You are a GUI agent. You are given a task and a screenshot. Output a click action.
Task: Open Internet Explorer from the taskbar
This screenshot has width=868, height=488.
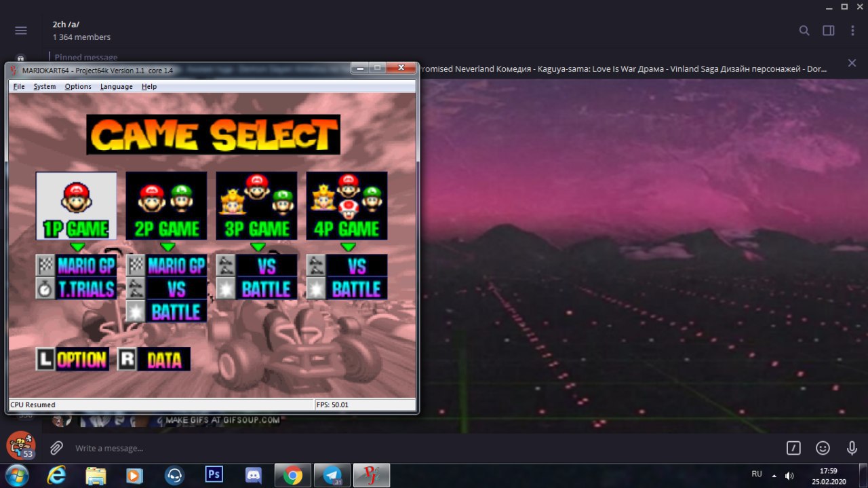pos(56,475)
